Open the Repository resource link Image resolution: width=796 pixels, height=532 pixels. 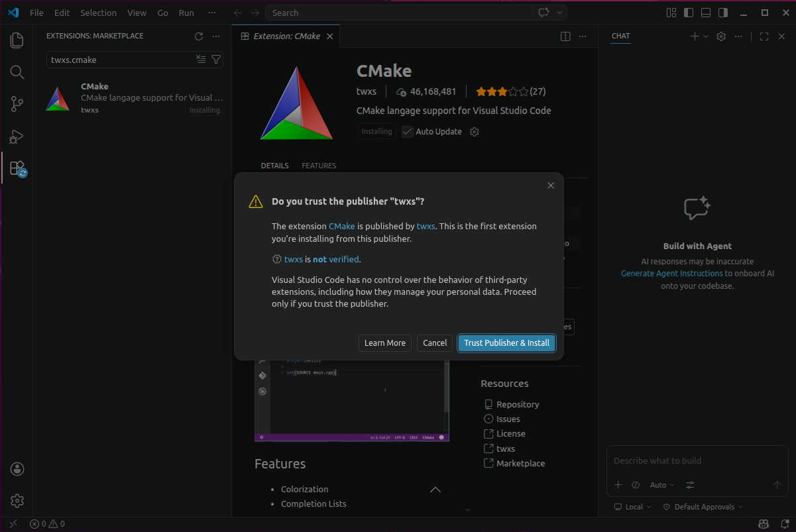pos(518,404)
